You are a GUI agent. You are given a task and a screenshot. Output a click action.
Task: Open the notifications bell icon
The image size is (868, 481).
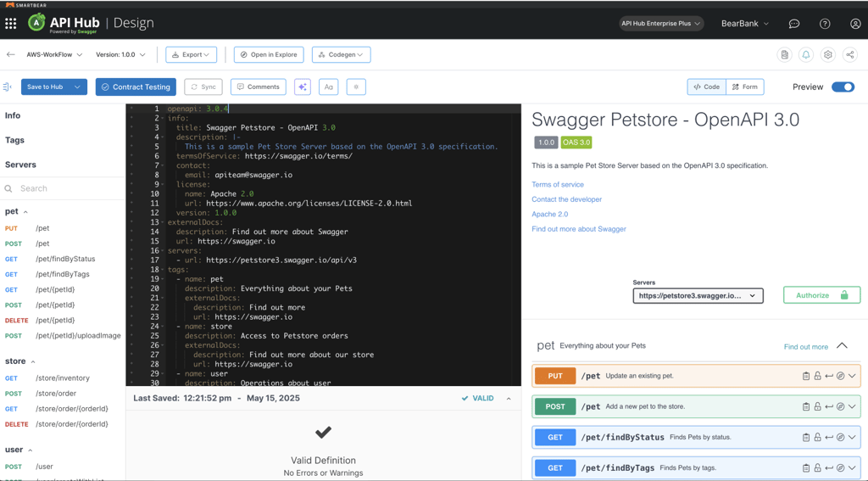(806, 55)
